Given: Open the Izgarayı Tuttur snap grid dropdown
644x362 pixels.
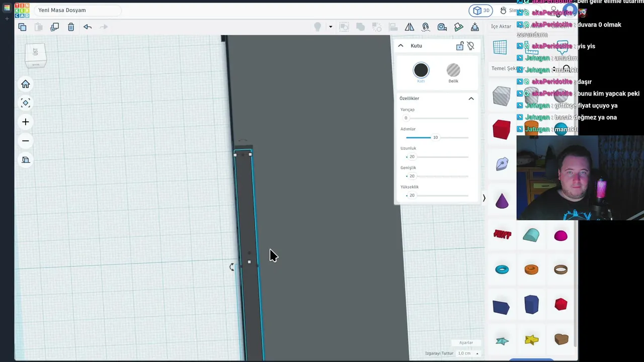Looking at the screenshot, I should 468,353.
